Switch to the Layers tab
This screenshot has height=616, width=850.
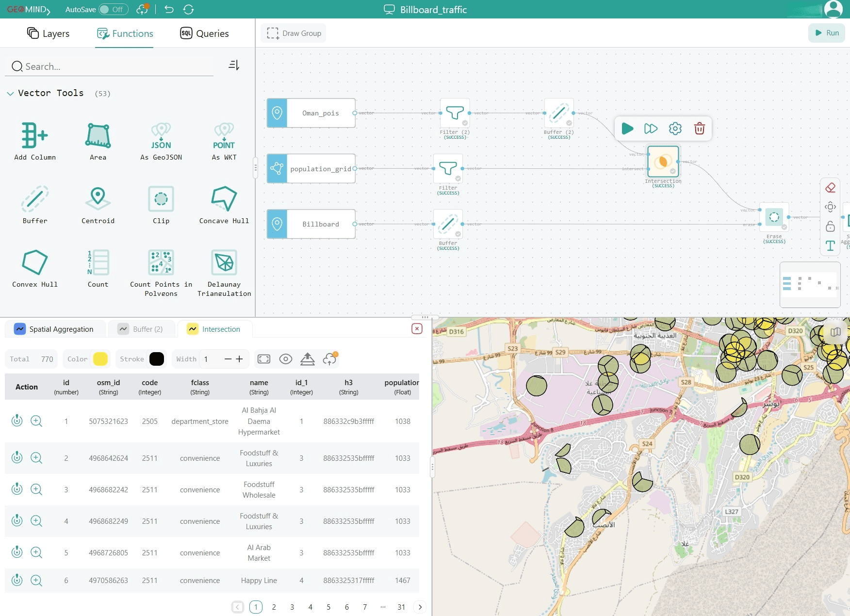(48, 33)
